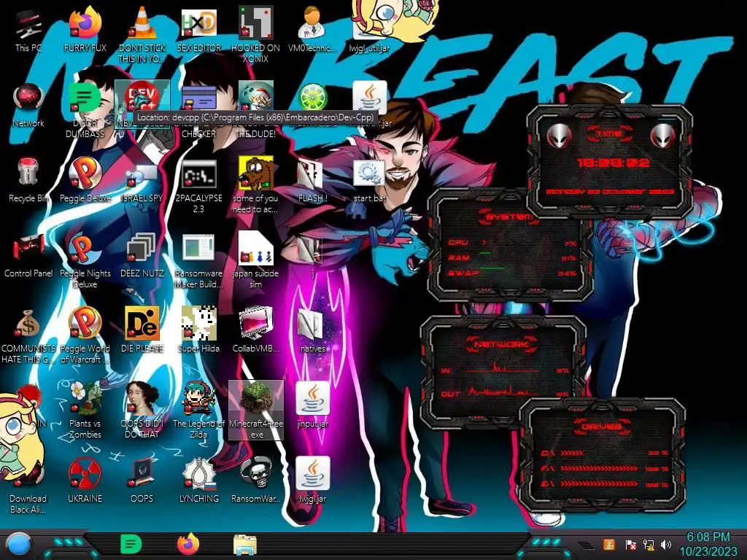Image resolution: width=747 pixels, height=560 pixels.
Task: Open the volume speaker tray icon
Action: [x=666, y=544]
